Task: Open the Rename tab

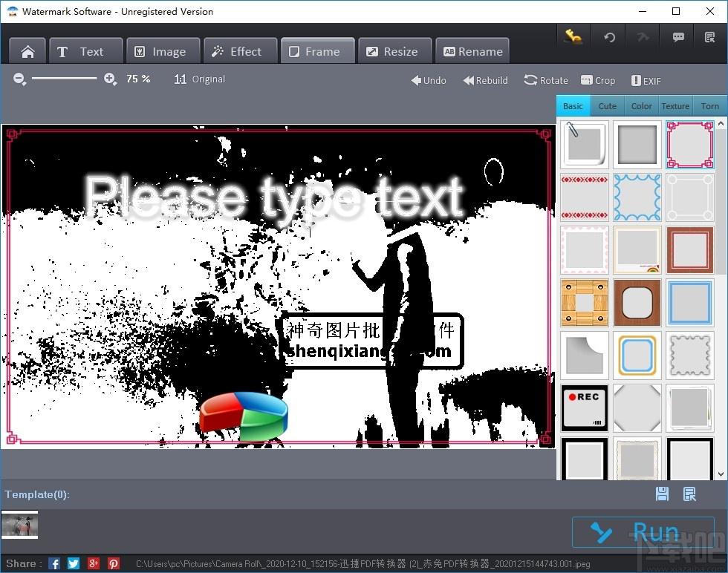Action: [x=472, y=51]
